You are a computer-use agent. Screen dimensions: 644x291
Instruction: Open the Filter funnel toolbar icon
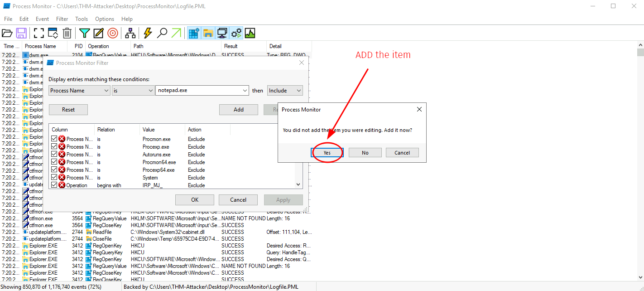pos(85,33)
